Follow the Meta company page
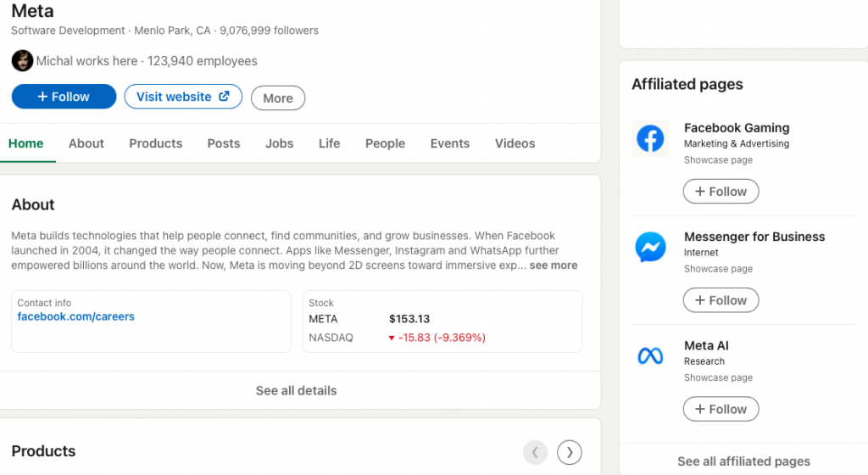868x475 pixels. [64, 97]
